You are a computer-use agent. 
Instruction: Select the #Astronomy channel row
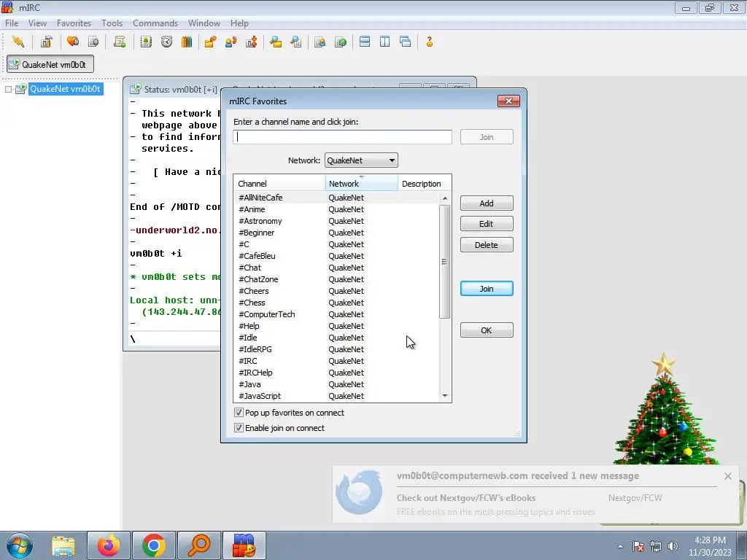point(336,221)
